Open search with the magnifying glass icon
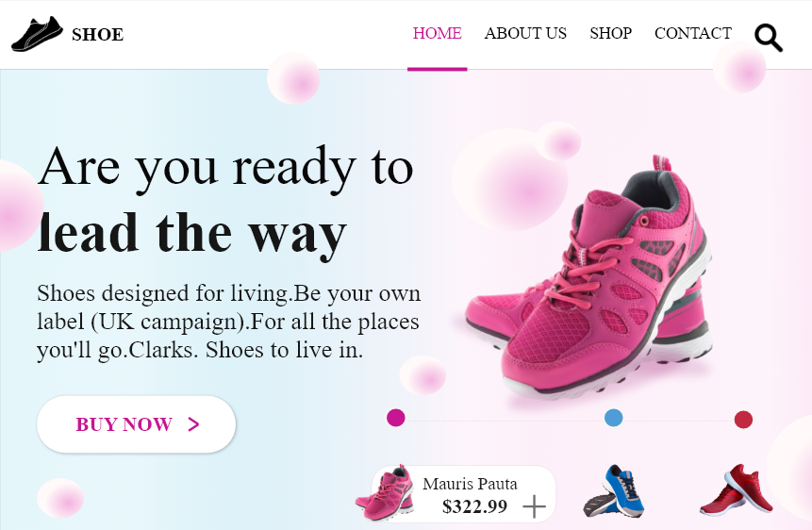This screenshot has height=530, width=812. [x=769, y=38]
